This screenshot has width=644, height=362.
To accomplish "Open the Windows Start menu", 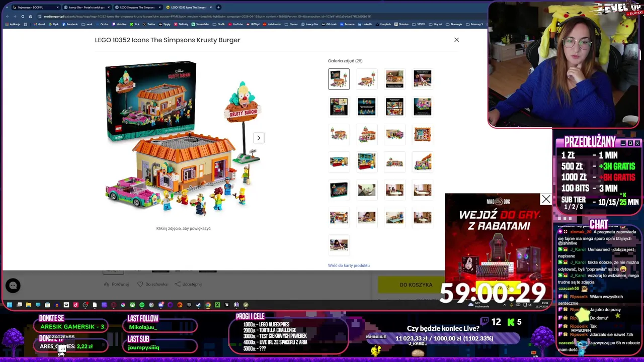I will (9, 305).
